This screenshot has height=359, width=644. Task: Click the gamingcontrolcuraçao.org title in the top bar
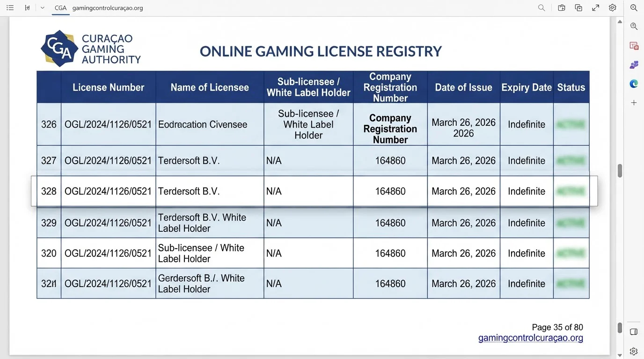coord(108,8)
